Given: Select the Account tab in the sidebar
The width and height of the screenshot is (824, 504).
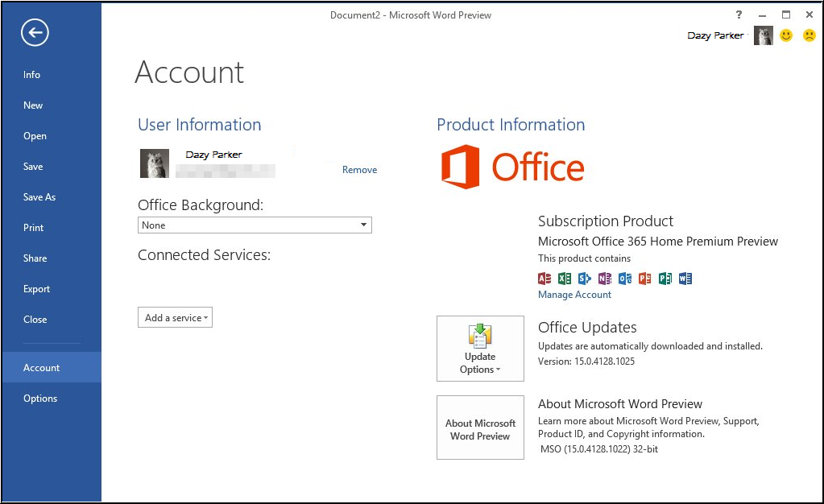Looking at the screenshot, I should click(52, 367).
